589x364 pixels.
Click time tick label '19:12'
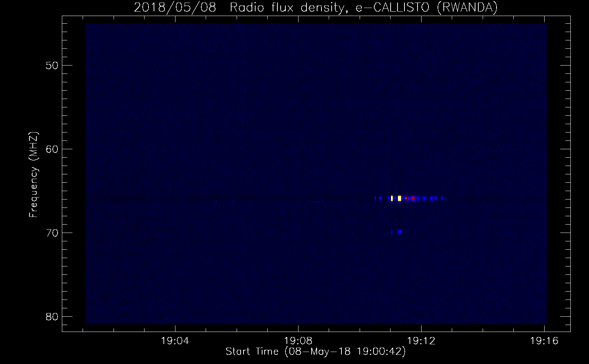coord(421,341)
